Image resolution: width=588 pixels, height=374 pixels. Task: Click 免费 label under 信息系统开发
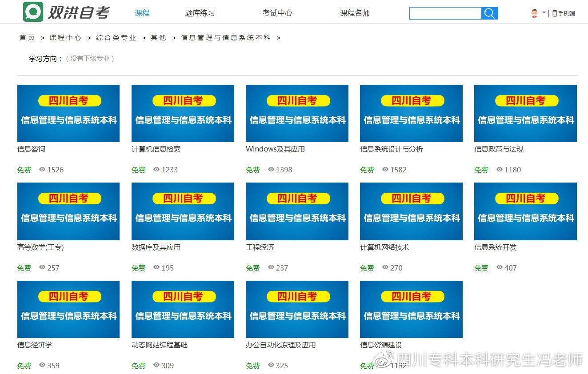tap(481, 268)
